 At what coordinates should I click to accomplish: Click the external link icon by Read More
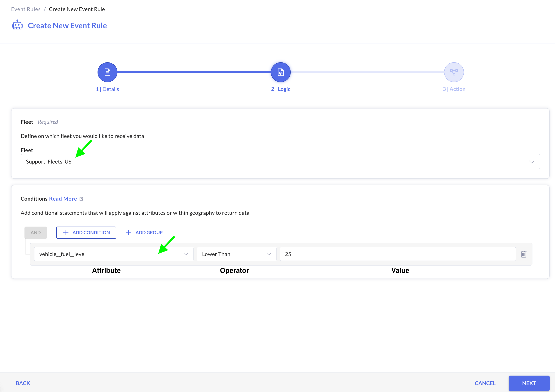[81, 199]
